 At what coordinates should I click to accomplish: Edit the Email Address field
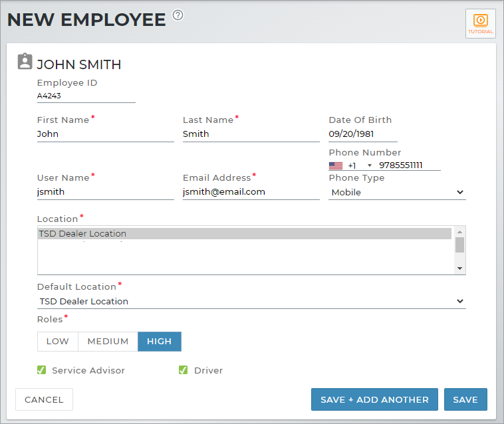[251, 192]
